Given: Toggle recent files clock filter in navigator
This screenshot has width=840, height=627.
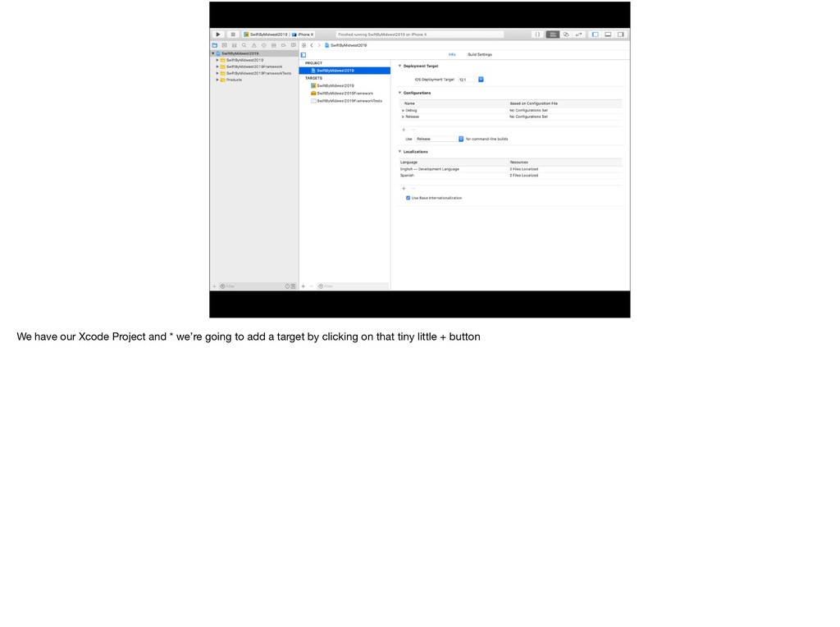Looking at the screenshot, I should (287, 286).
